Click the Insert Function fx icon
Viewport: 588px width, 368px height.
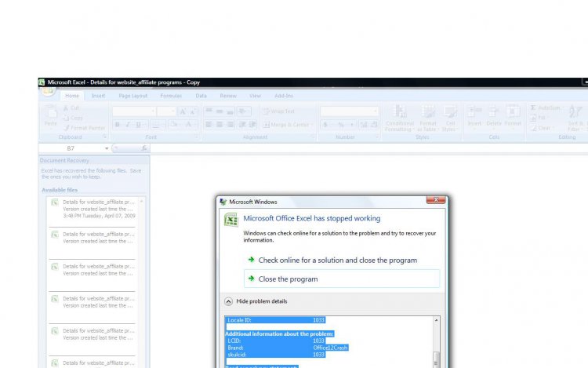[x=144, y=148]
